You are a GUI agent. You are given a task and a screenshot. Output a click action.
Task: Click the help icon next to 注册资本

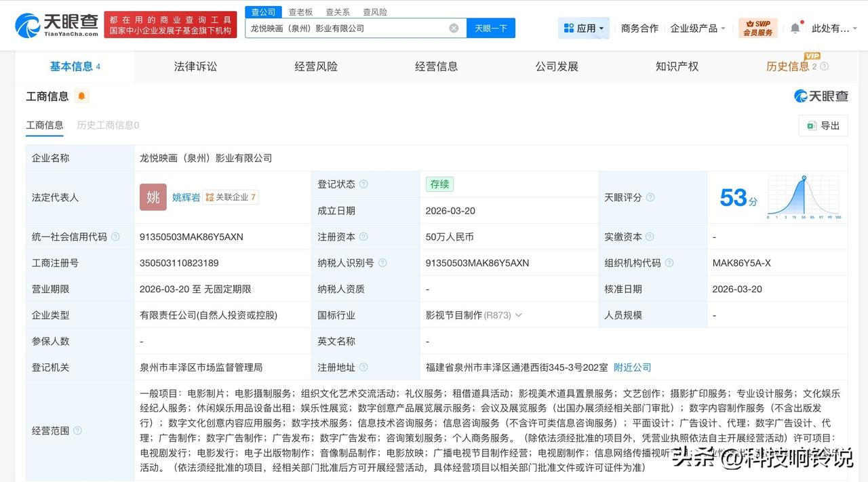point(365,237)
